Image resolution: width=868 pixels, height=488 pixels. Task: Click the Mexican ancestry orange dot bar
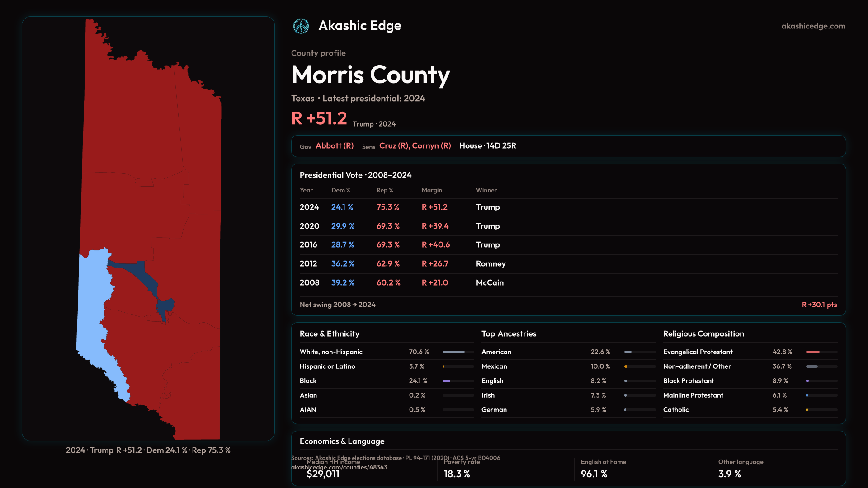click(626, 366)
